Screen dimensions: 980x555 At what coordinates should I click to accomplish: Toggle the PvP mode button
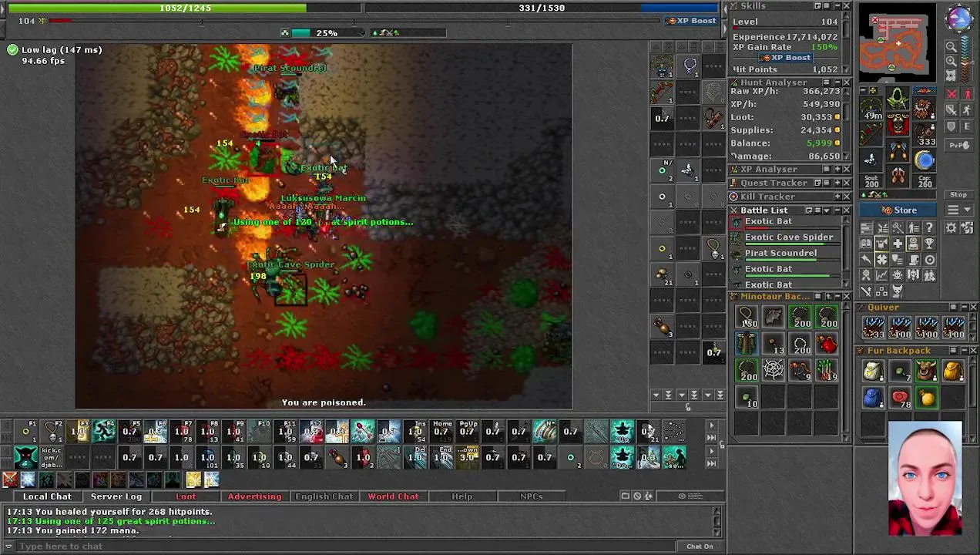pos(958,146)
